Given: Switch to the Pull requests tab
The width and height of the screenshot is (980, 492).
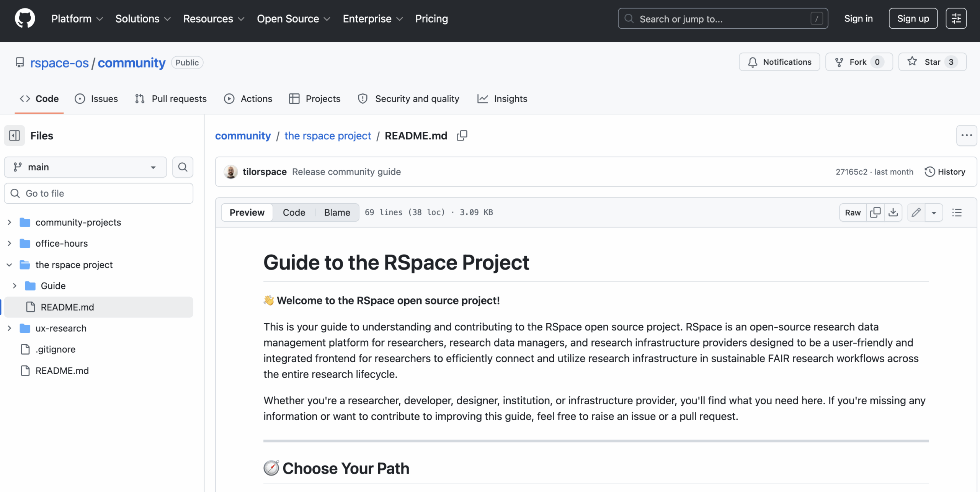Looking at the screenshot, I should [x=171, y=98].
